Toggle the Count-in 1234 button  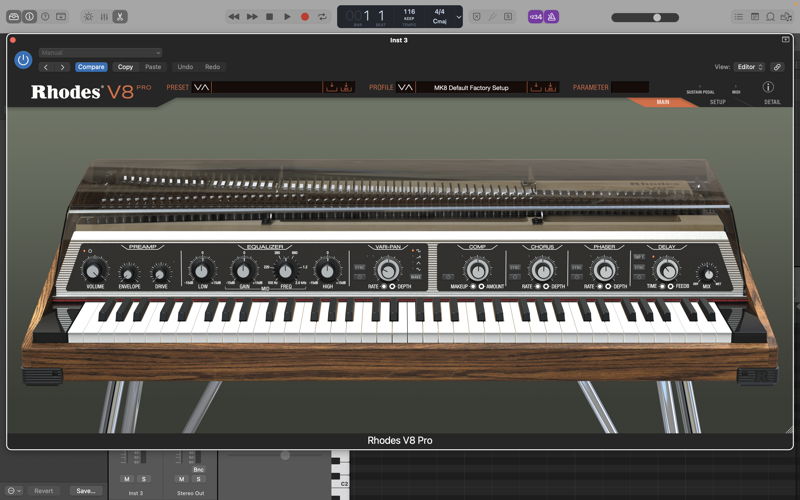pos(535,17)
